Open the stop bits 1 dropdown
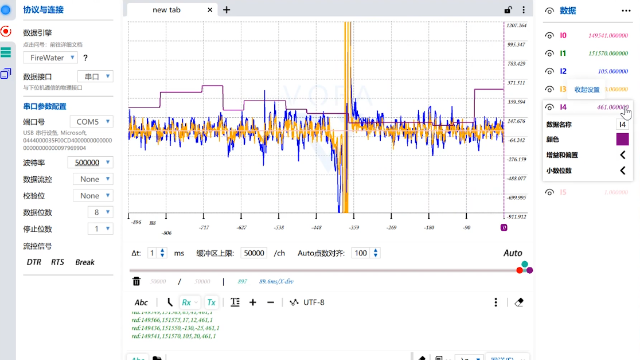This screenshot has width=640, height=360. coord(100,229)
